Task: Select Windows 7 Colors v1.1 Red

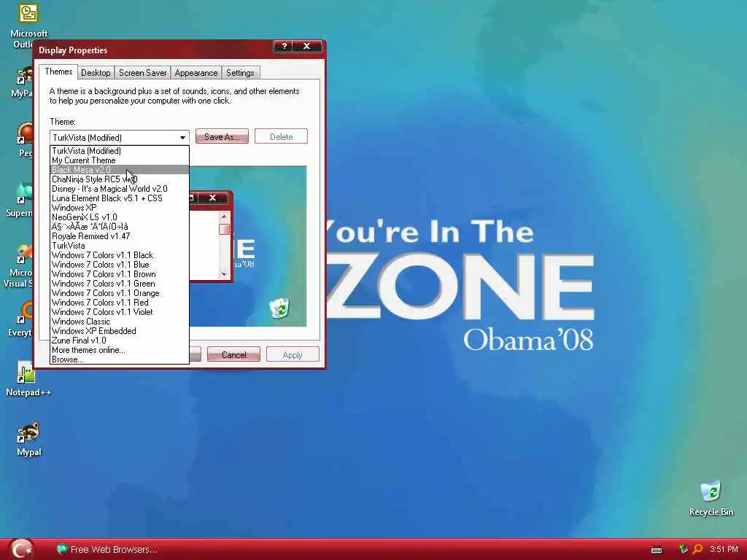Action: [x=120, y=303]
